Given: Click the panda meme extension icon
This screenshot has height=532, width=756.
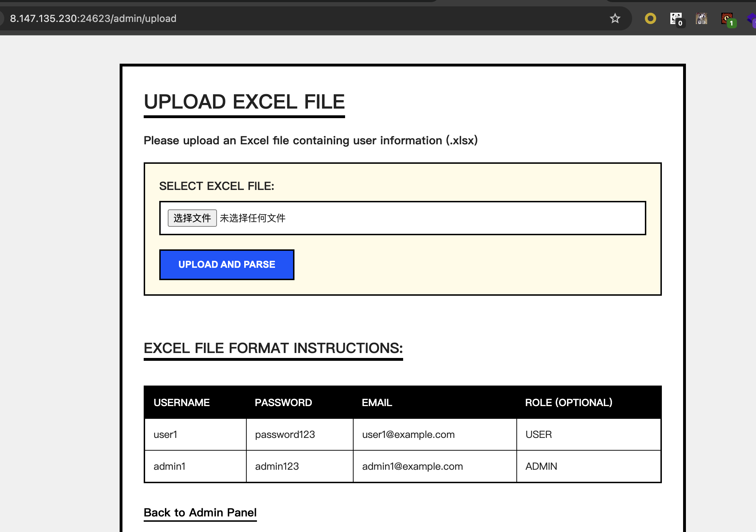Looking at the screenshot, I should pos(676,18).
